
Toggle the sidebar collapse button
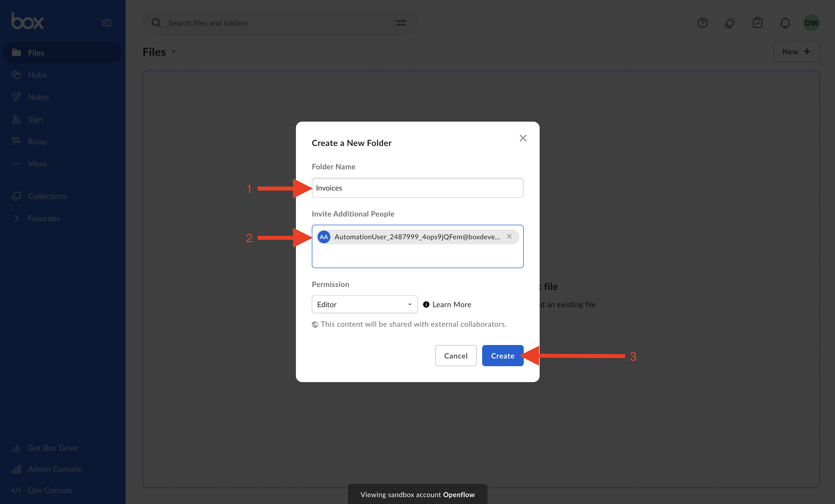coord(106,23)
